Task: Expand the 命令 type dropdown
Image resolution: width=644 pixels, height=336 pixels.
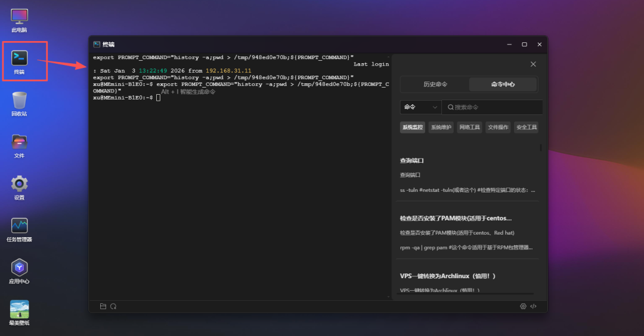Action: pyautogui.click(x=420, y=107)
